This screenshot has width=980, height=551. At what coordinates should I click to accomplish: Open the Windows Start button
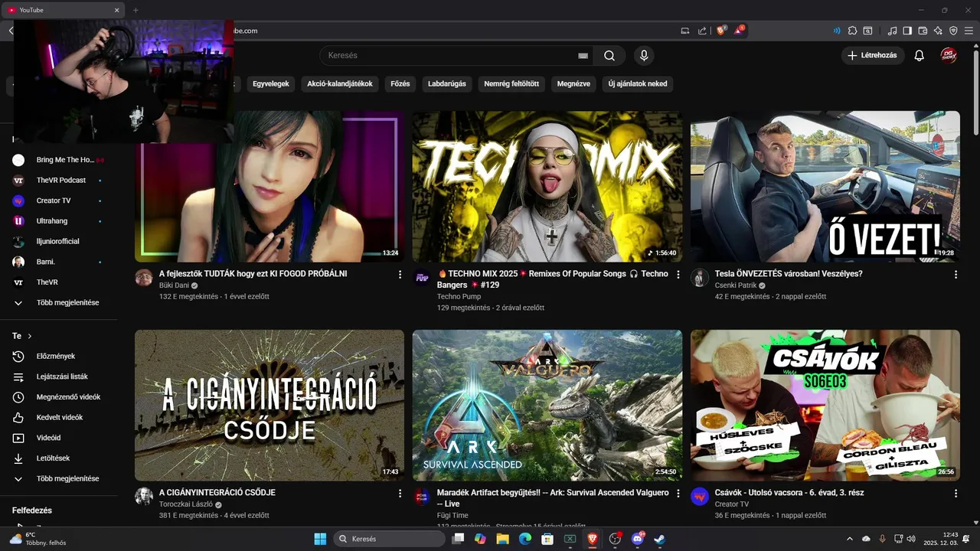[x=320, y=539]
